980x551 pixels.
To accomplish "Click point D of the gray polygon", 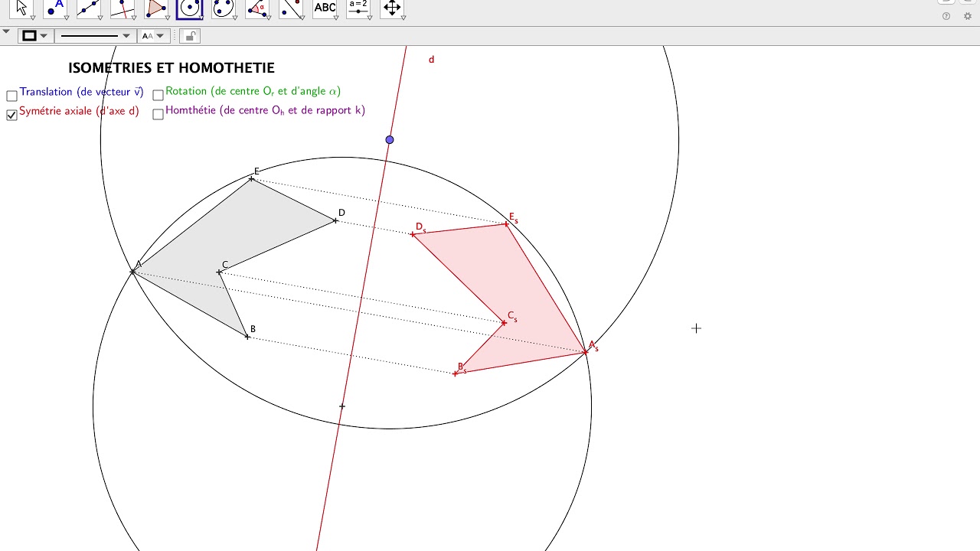I will click(x=335, y=221).
